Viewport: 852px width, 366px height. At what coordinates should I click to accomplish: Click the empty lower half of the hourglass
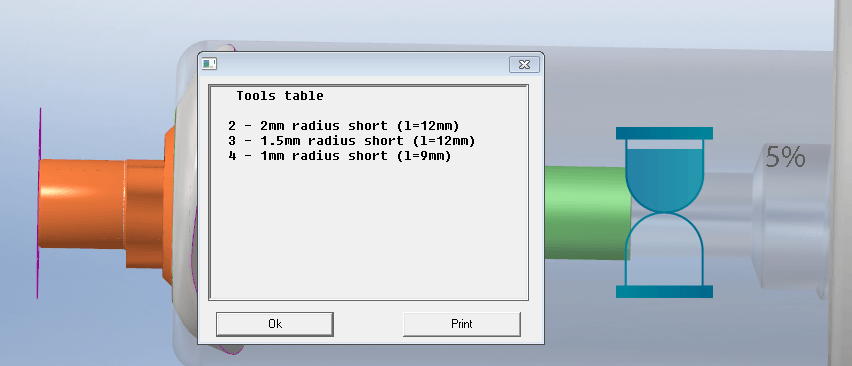[x=664, y=250]
